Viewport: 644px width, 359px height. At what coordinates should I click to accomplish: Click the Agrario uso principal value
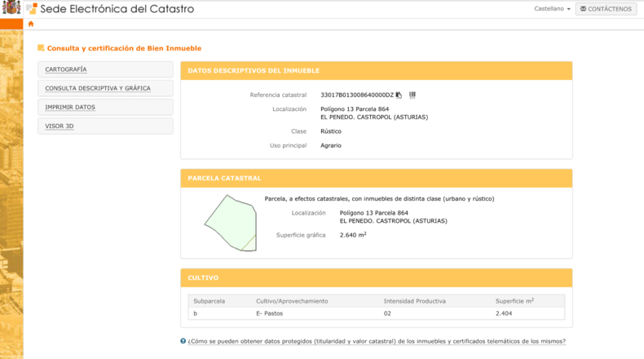[331, 145]
